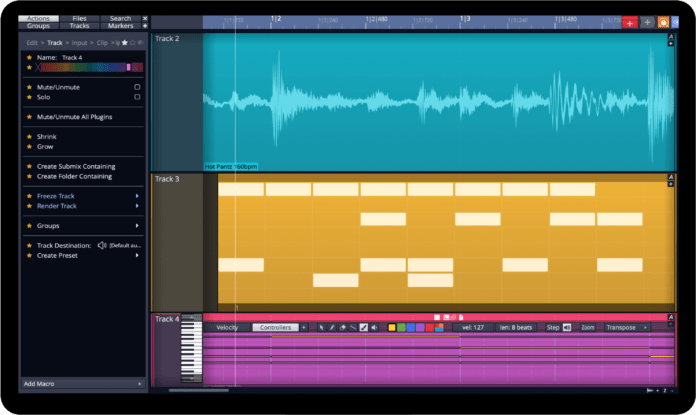The height and width of the screenshot is (415, 696).
Task: Switch to the Files tab
Action: pyautogui.click(x=79, y=18)
